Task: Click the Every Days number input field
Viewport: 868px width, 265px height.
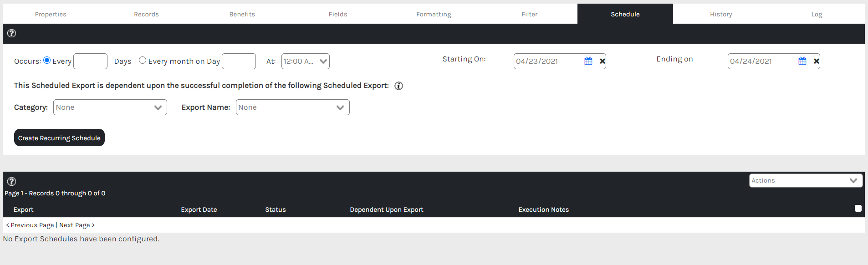Action: pos(90,61)
